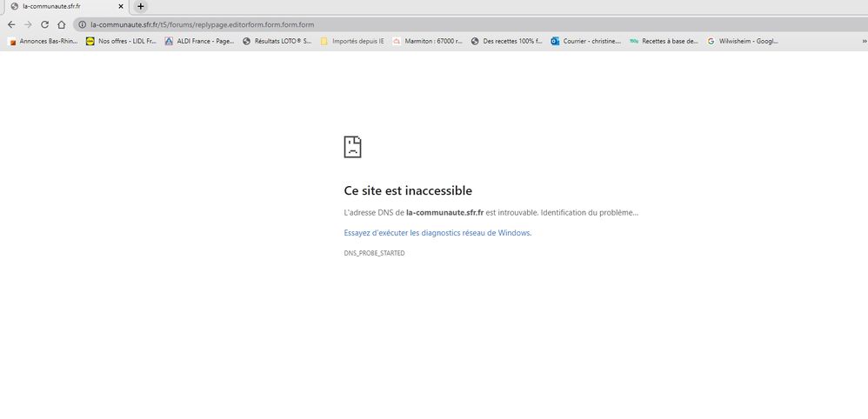This screenshot has width=868, height=419.
Task: Click the Ce site est inaccessible heading
Action: coord(408,190)
